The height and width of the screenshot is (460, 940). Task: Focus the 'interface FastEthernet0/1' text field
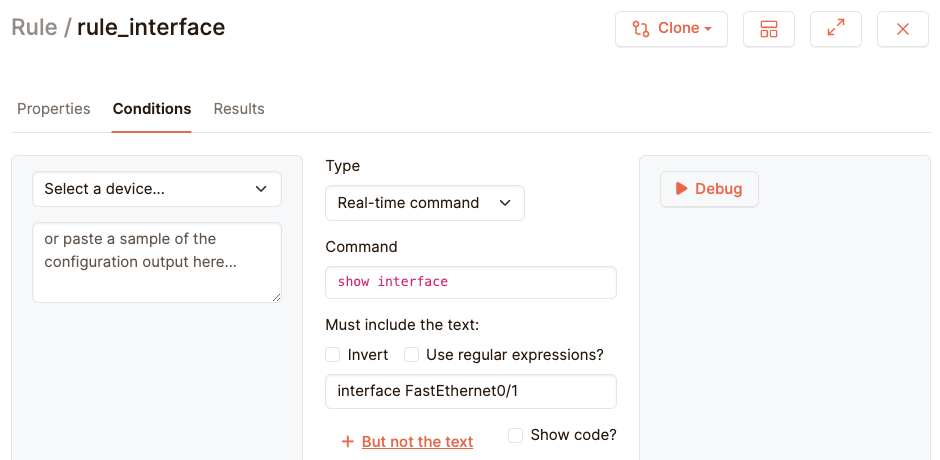click(471, 391)
